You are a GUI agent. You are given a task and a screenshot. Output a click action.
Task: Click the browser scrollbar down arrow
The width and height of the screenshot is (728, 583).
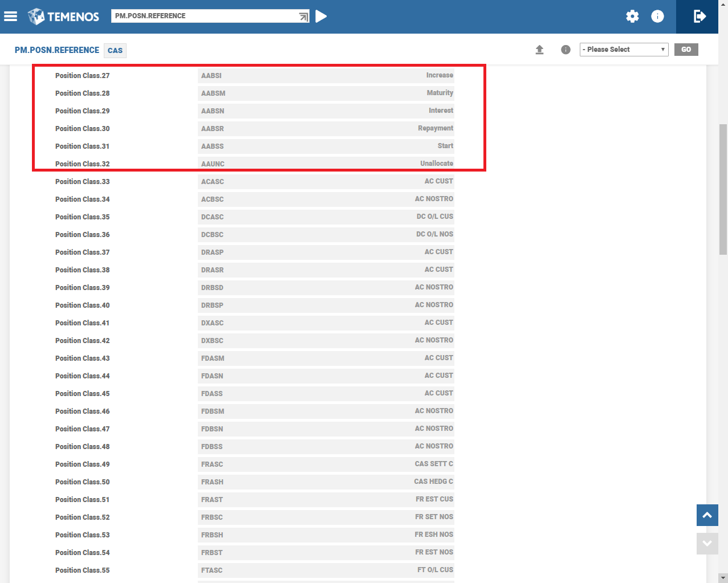[723, 578]
